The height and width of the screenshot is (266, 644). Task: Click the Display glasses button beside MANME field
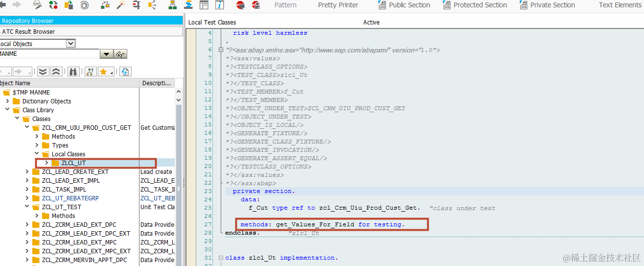120,54
